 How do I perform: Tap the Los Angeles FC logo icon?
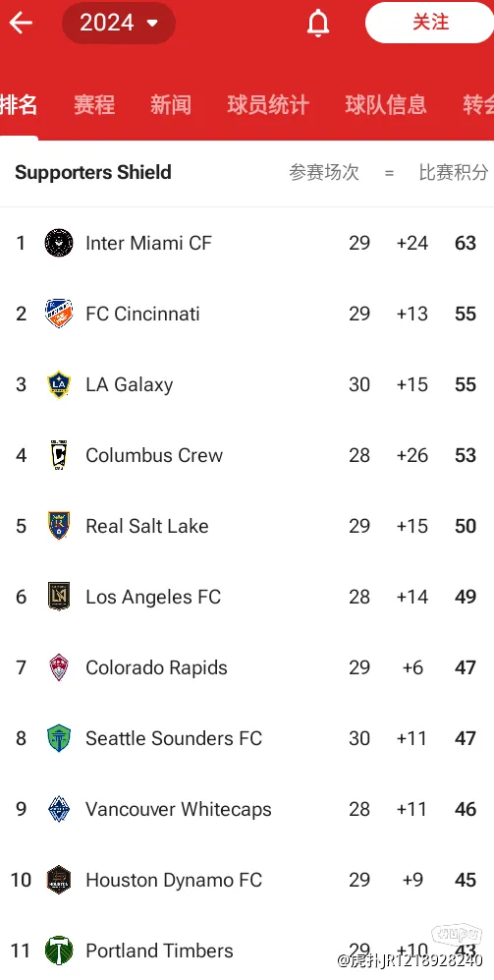pyautogui.click(x=59, y=597)
